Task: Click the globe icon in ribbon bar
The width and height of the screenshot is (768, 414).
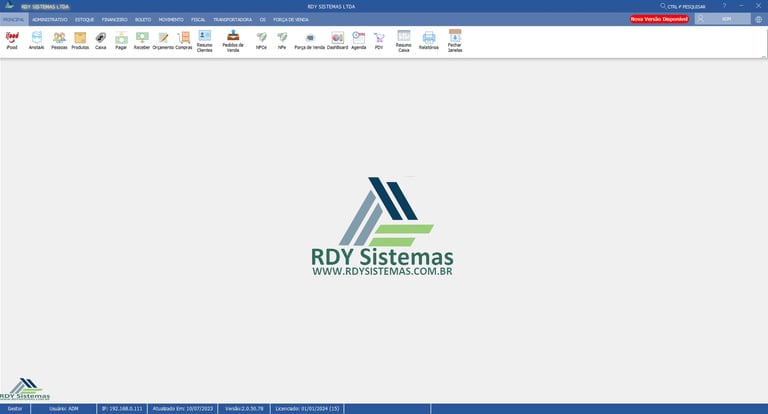Action: [759, 19]
